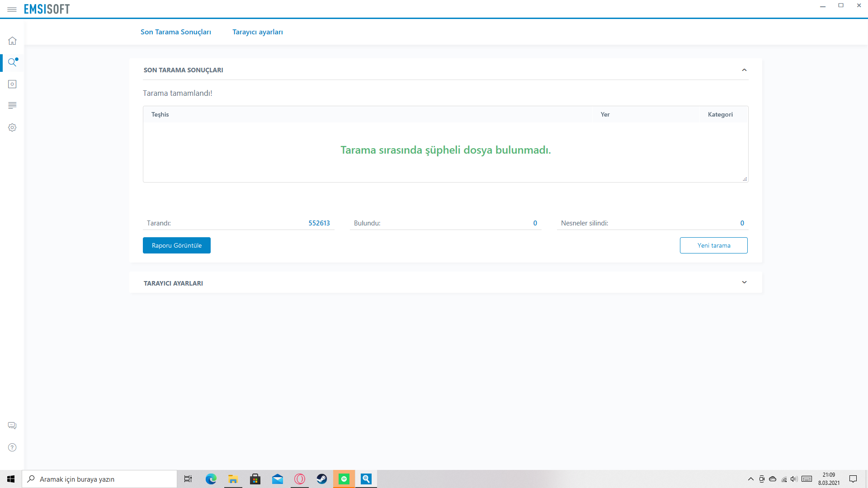The width and height of the screenshot is (868, 488).
Task: Open the Settings gear in the sidebar
Action: pos(12,127)
